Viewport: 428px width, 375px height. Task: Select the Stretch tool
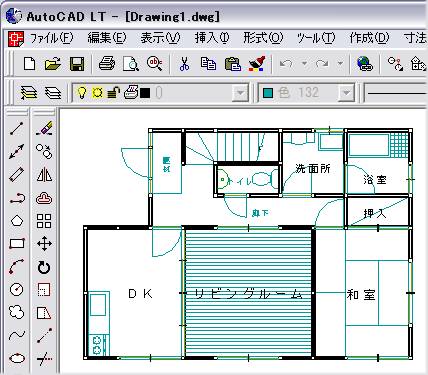coord(44,313)
